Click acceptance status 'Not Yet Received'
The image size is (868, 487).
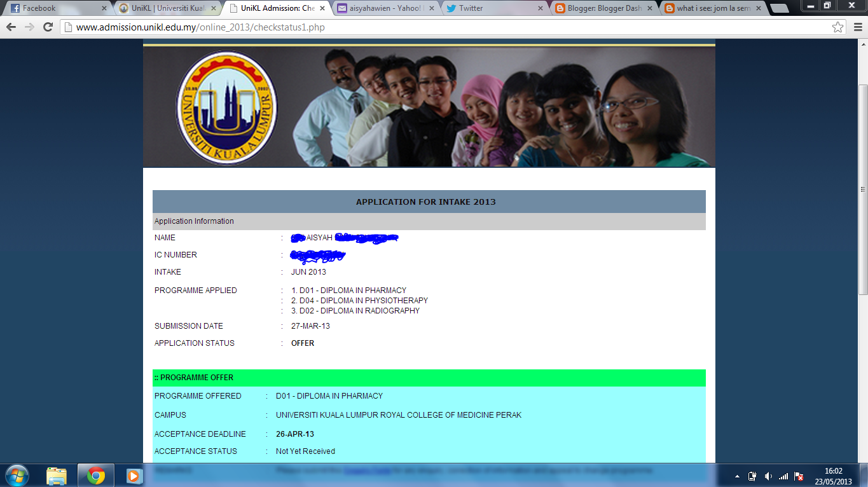(x=305, y=451)
